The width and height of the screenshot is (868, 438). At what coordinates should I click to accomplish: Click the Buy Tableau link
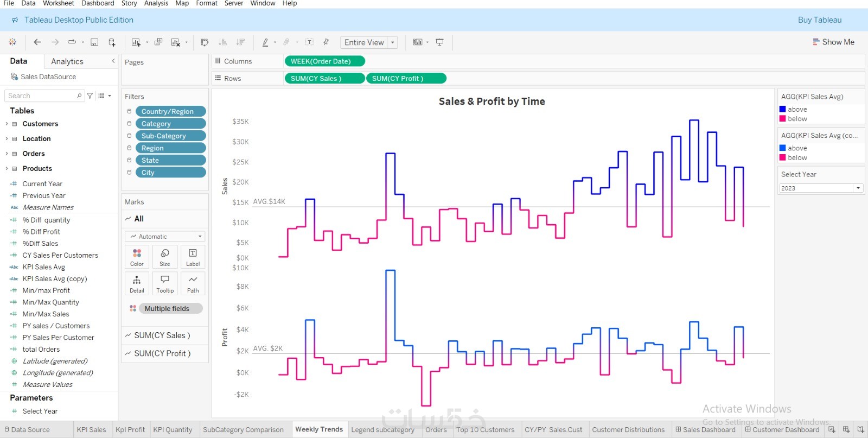click(x=820, y=20)
